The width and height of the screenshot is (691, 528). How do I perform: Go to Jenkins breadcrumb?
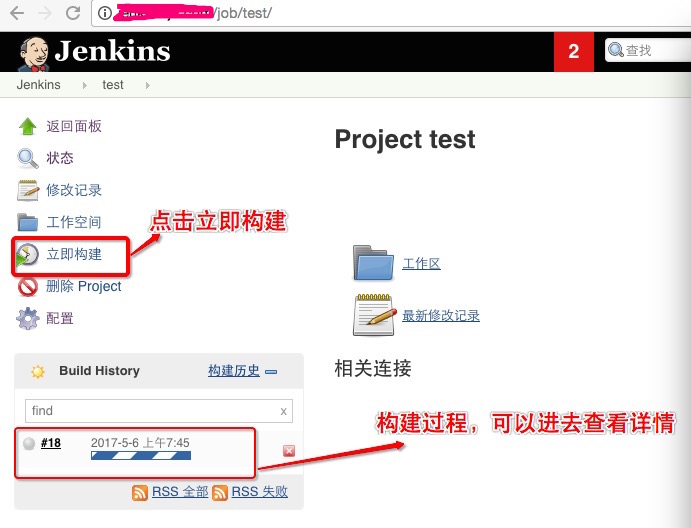pos(39,85)
